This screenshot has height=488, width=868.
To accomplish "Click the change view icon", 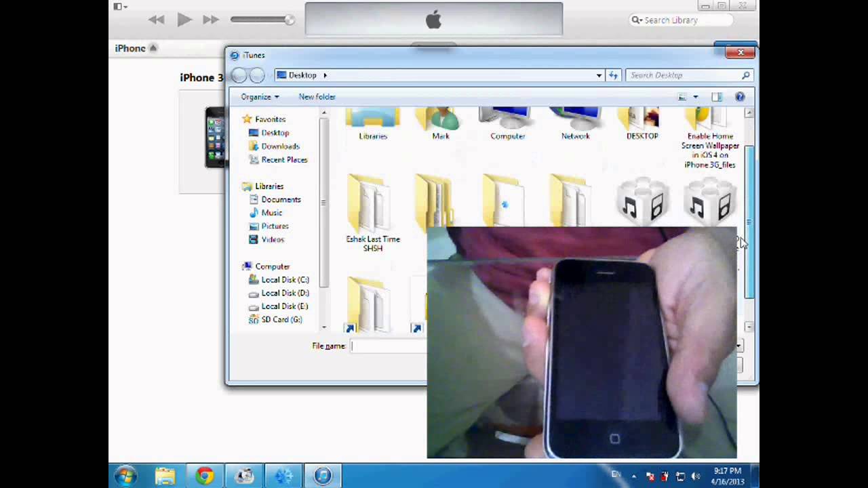I will 682,97.
